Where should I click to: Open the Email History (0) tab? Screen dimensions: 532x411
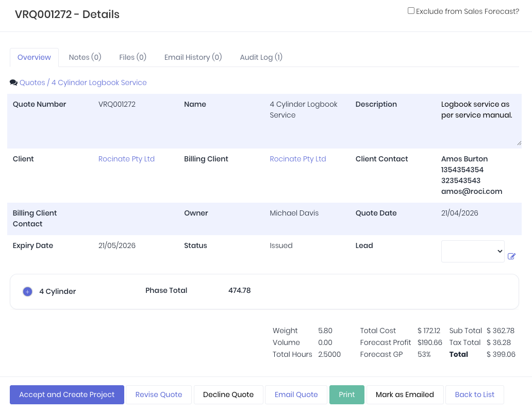193,57
